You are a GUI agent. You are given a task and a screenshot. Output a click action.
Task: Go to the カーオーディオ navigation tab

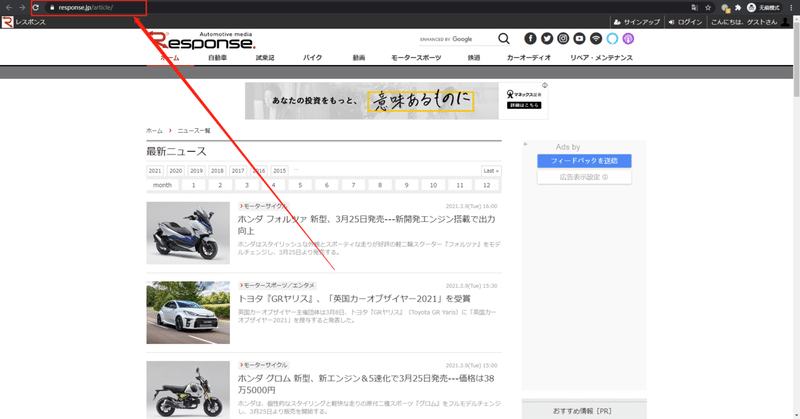click(529, 58)
